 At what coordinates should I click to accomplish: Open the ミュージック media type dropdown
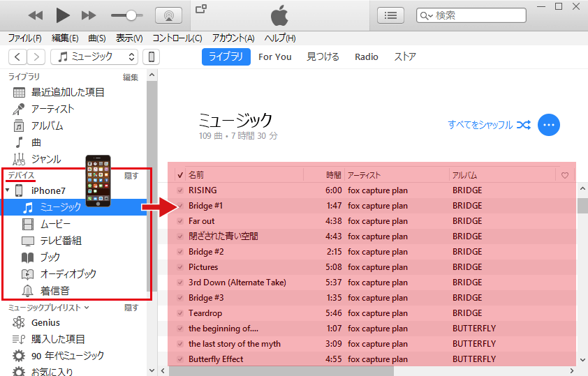pos(94,57)
